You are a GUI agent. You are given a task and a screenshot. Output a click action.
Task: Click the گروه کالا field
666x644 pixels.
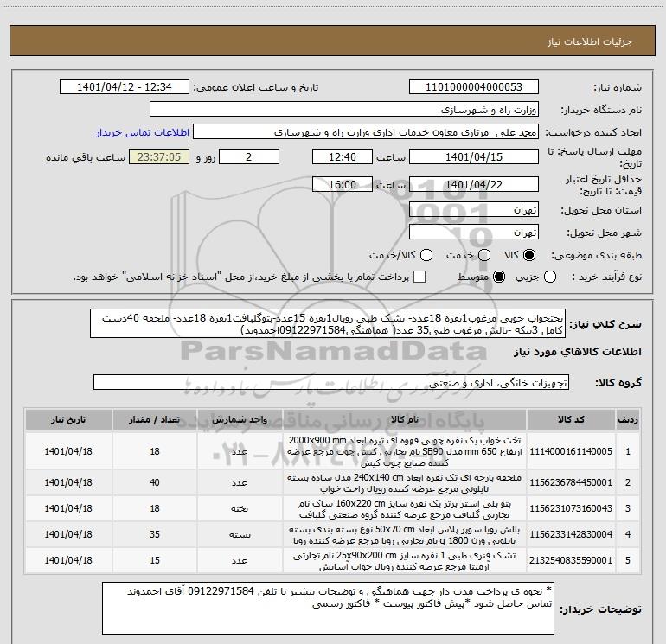(331, 382)
